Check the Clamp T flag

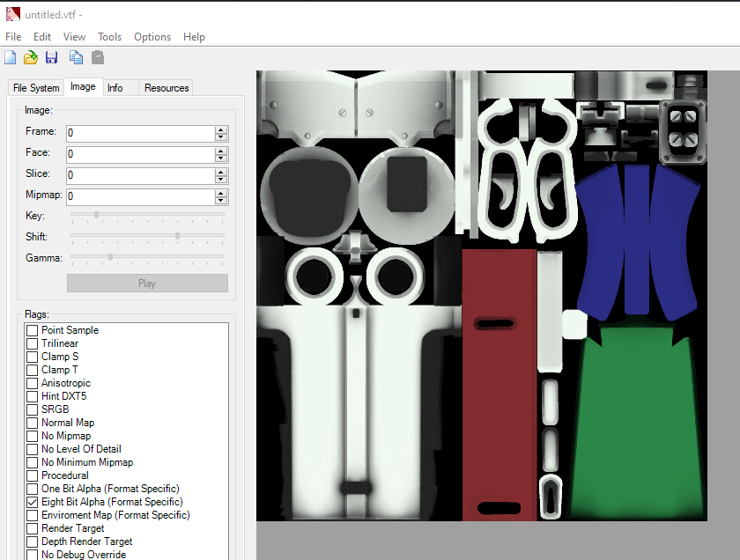point(32,370)
